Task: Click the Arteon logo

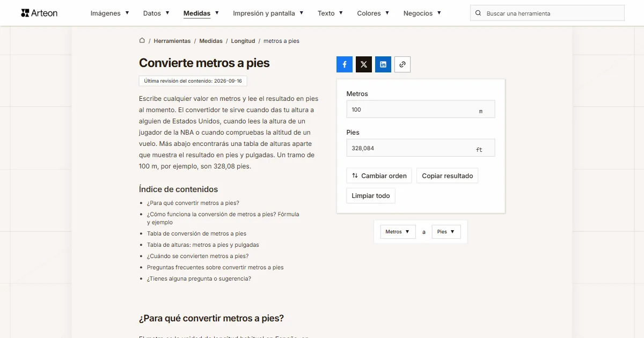Action: pyautogui.click(x=39, y=13)
